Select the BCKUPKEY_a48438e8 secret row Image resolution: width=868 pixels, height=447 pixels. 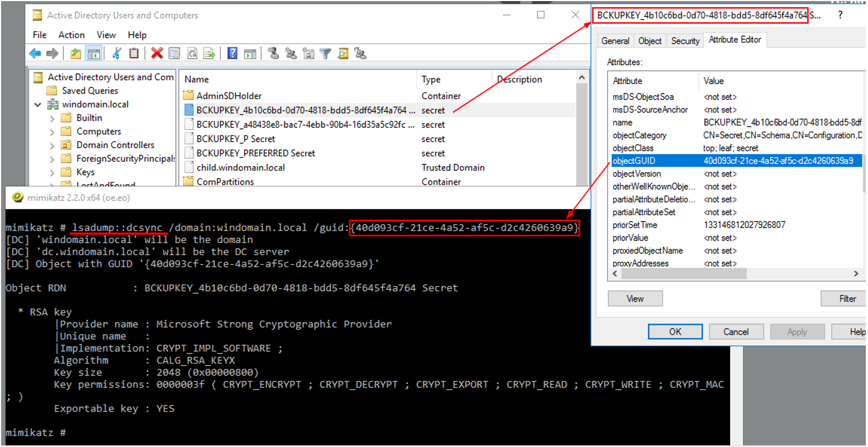tap(378, 125)
